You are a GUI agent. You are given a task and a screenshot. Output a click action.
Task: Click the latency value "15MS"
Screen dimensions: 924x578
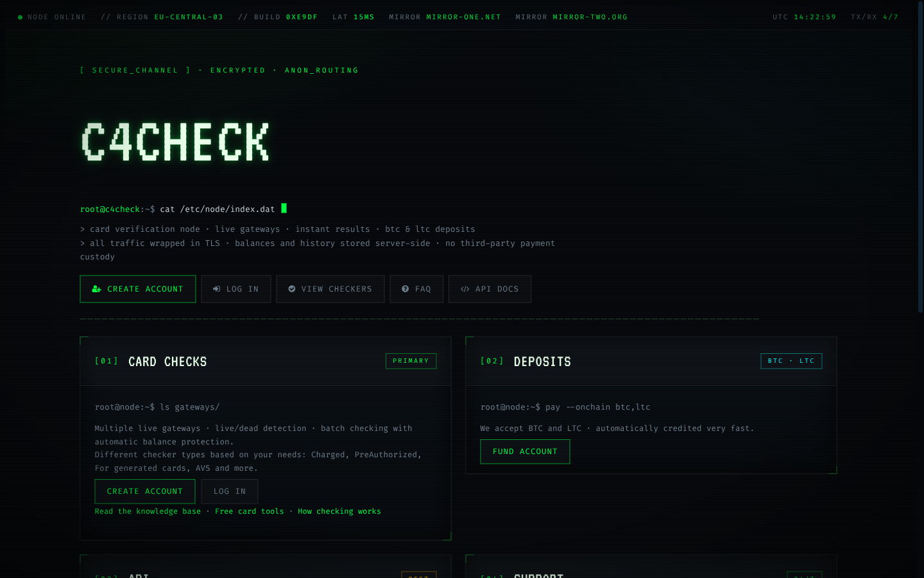click(x=364, y=17)
